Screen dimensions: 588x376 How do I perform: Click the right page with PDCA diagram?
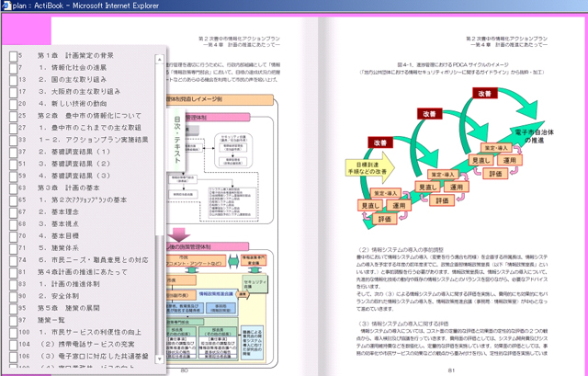[x=453, y=195]
